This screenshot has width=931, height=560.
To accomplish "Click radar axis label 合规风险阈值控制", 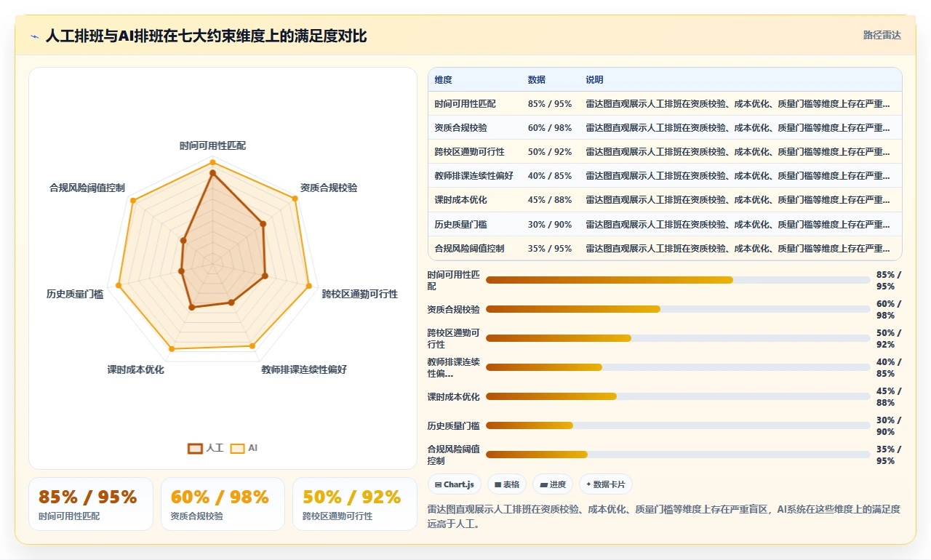I will [x=87, y=188].
